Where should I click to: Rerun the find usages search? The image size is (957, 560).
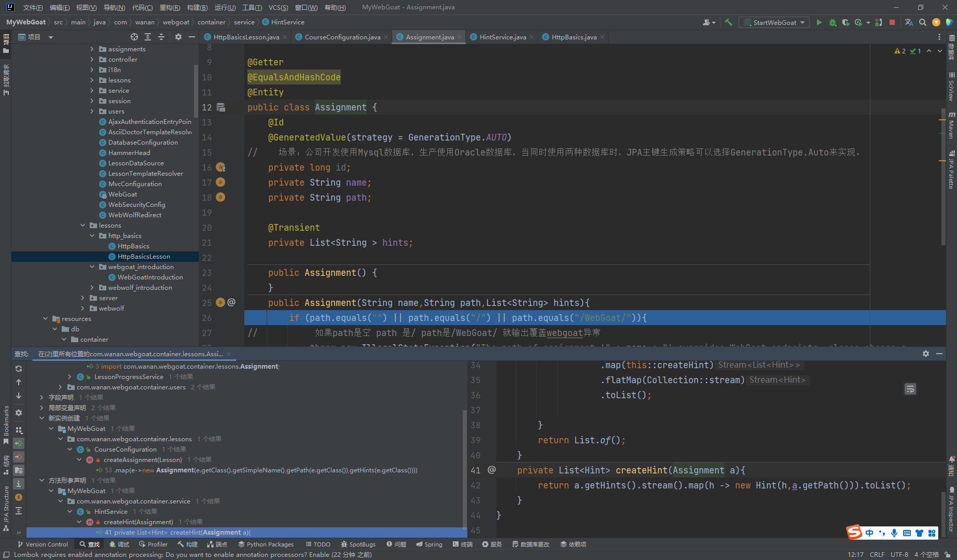click(x=19, y=369)
